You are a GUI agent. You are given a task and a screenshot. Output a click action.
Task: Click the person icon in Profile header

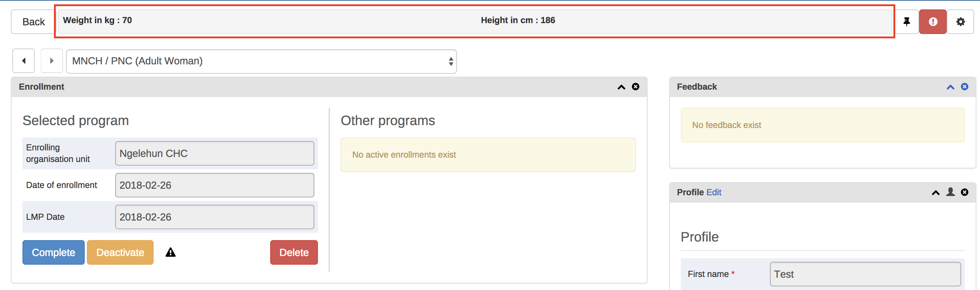click(950, 192)
